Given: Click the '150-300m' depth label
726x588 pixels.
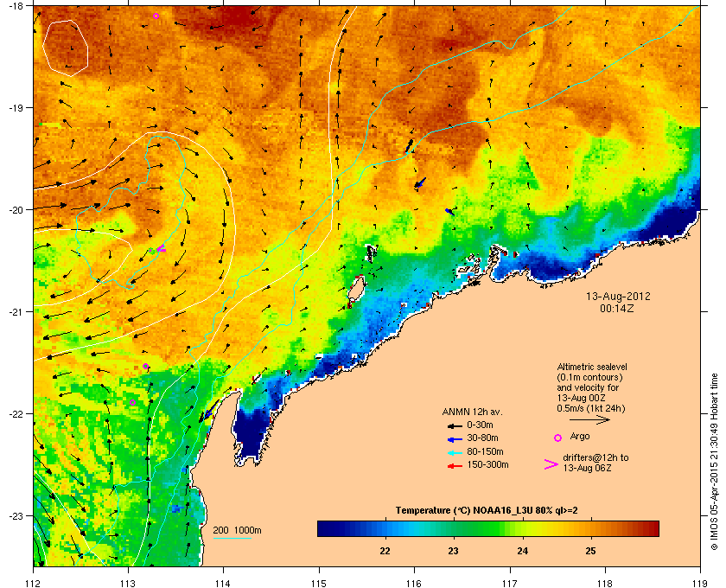Looking at the screenshot, I should coord(487,464).
